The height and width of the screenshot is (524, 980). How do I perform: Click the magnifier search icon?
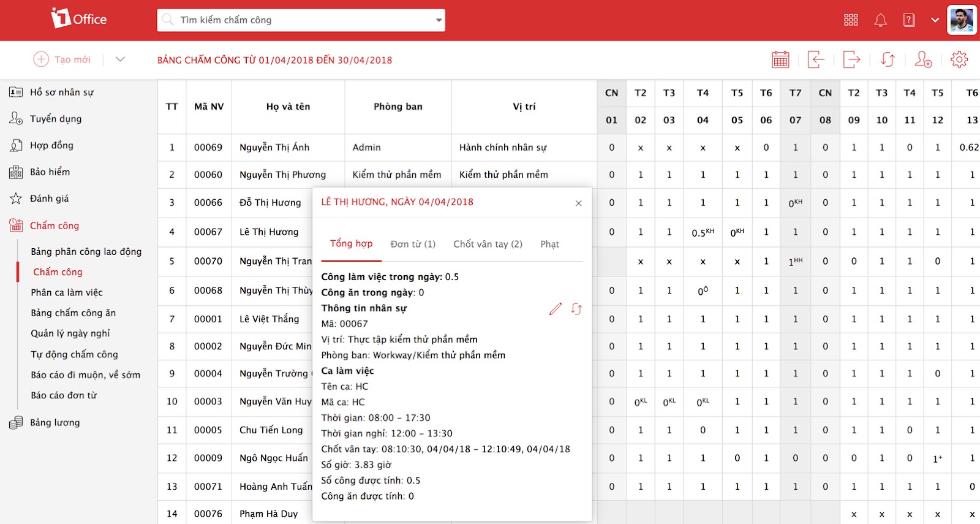(168, 20)
